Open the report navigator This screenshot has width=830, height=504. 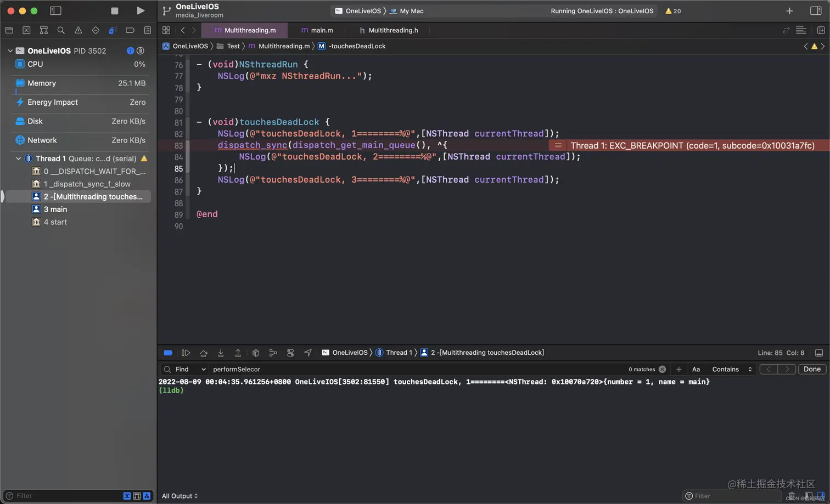coord(147,30)
